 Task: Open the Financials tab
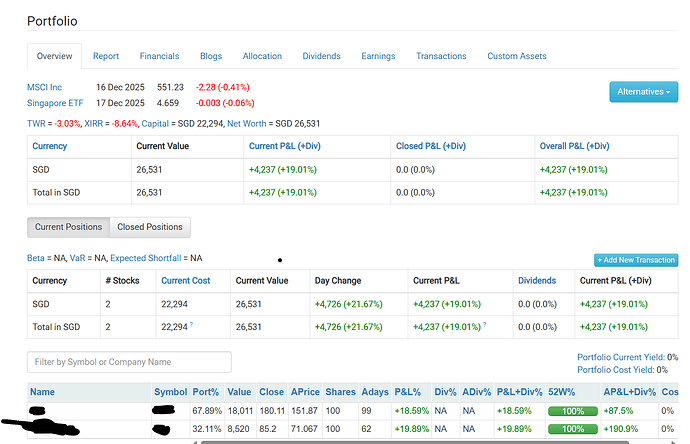click(159, 57)
